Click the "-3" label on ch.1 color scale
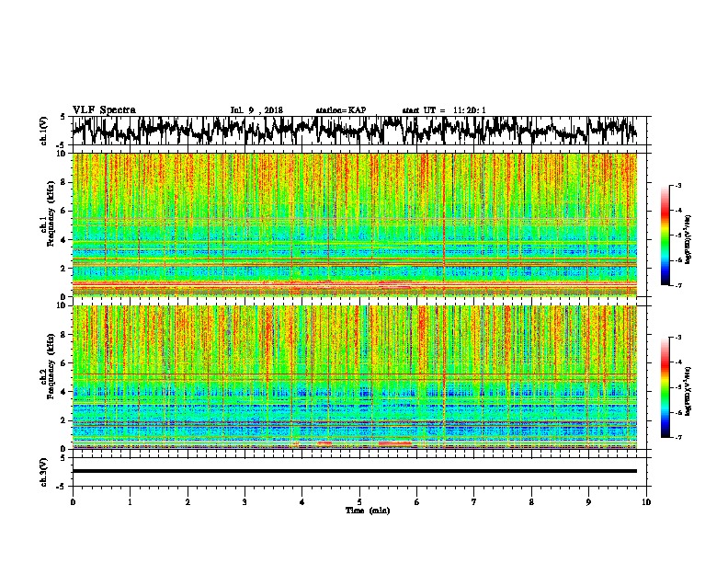 [677, 185]
